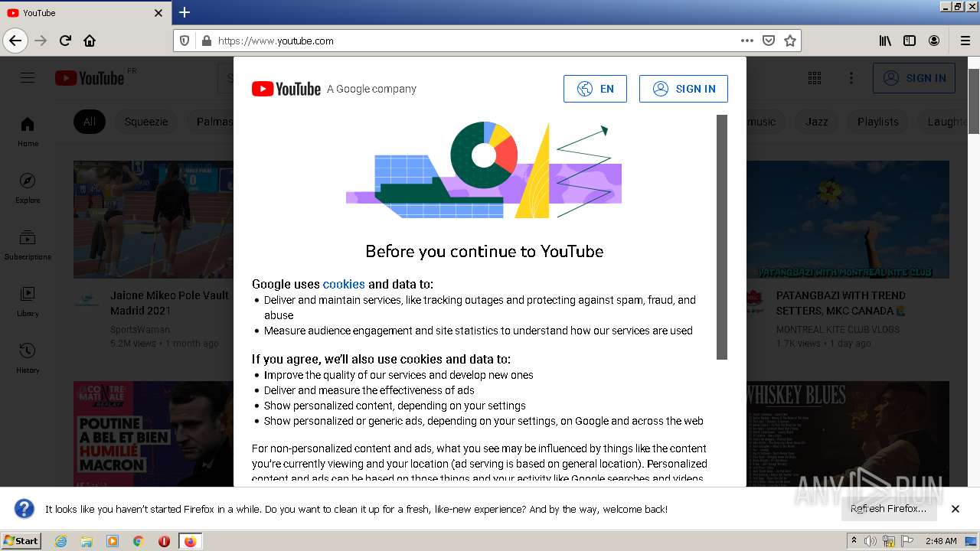Open MONTREAL KITE CLUB VLOGS channel
Screen dimensions: 980x551
click(x=838, y=330)
